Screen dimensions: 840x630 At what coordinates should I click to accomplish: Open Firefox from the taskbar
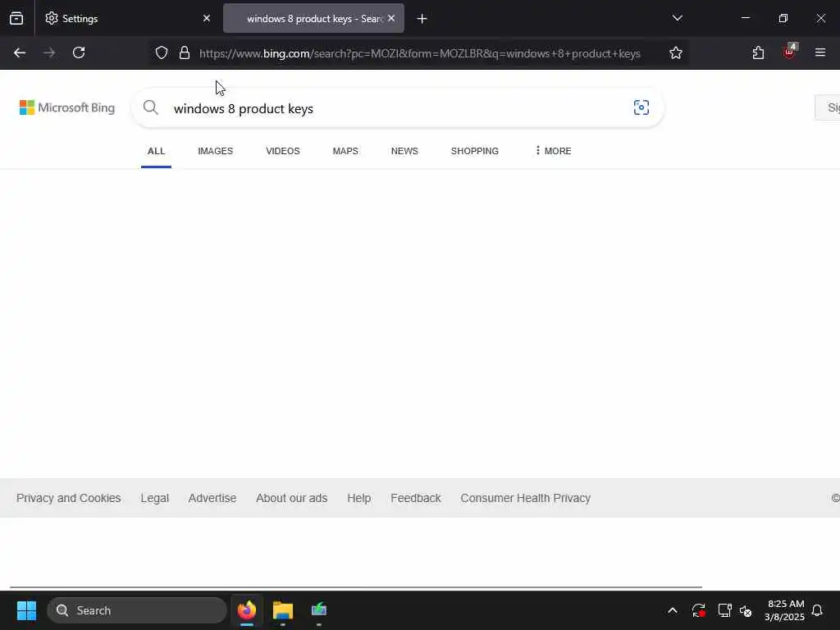[x=247, y=610]
